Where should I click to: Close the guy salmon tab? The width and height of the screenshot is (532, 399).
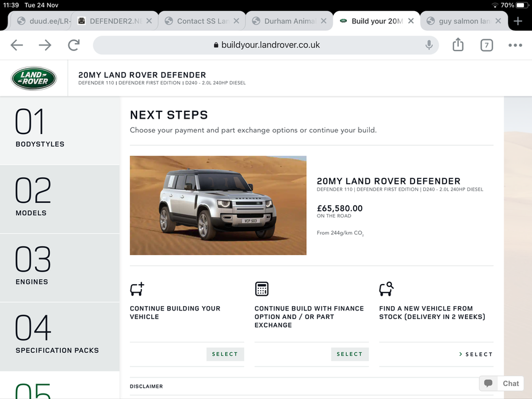pyautogui.click(x=498, y=21)
